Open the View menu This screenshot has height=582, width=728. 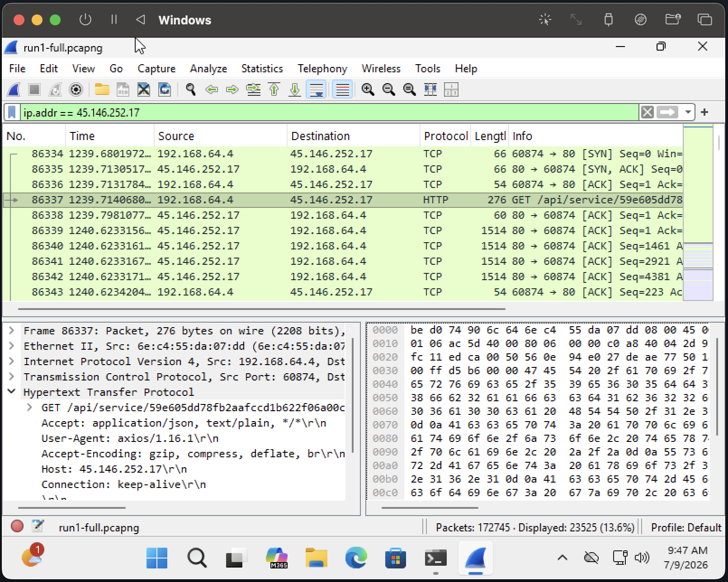tap(84, 69)
